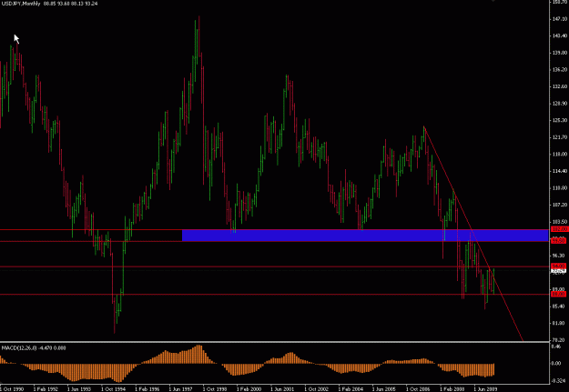The image size is (569, 392).
Task: Click the 103.50 price scale label
Action: click(559, 222)
